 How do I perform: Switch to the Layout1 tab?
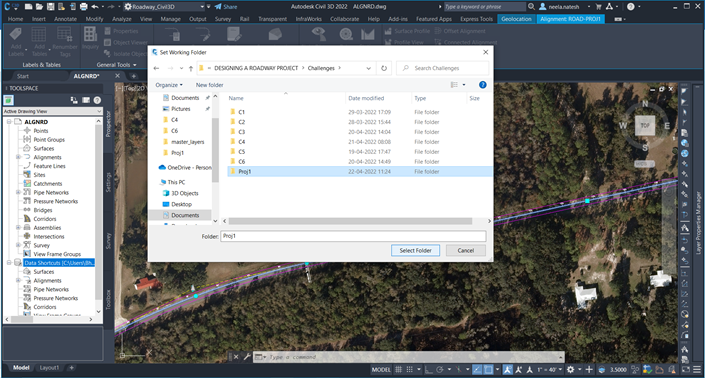49,368
